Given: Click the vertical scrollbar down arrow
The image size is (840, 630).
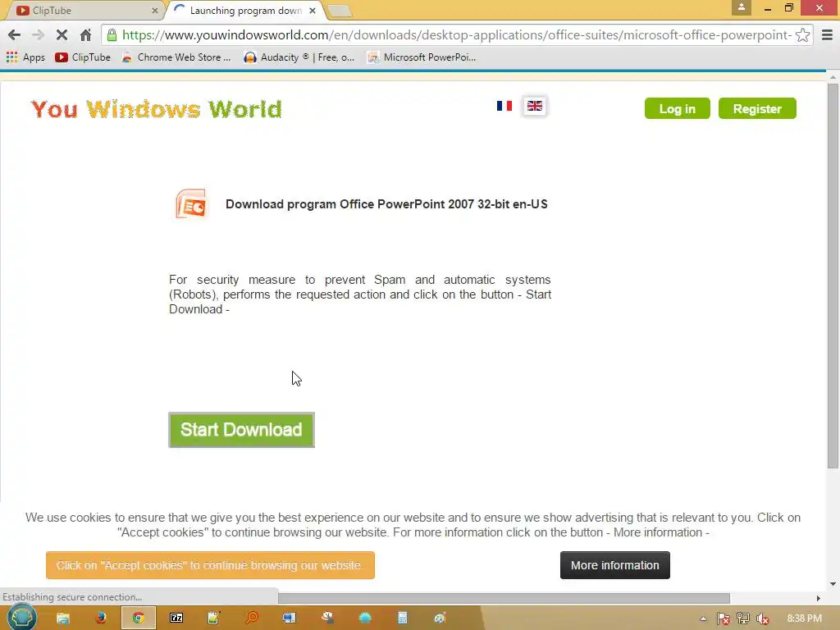Looking at the screenshot, I should 833,584.
